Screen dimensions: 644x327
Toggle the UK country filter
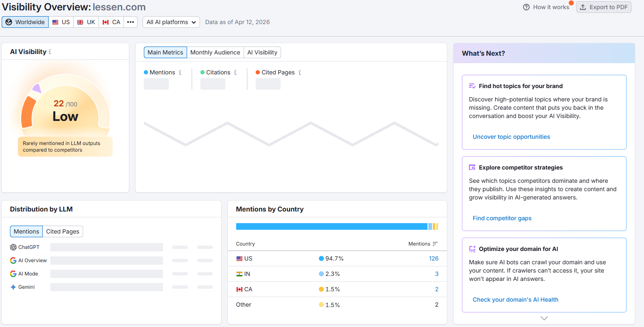86,22
